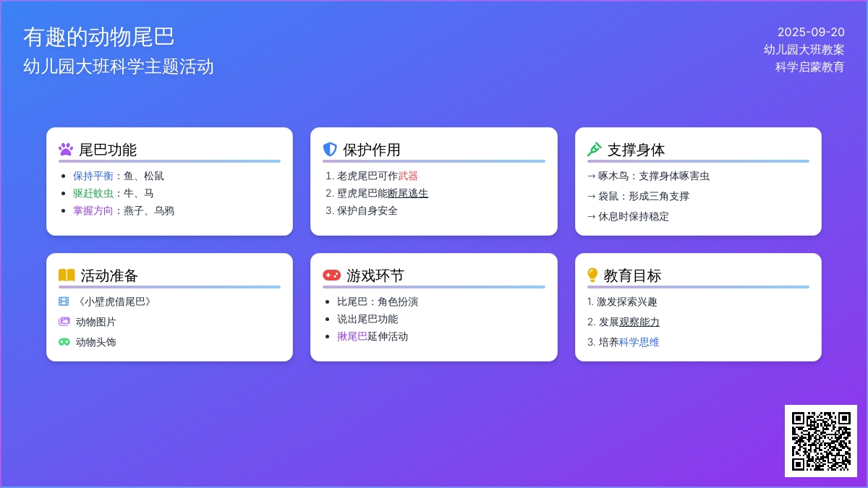Click the blue 科学思维 text
The height and width of the screenshot is (488, 868).
(639, 342)
